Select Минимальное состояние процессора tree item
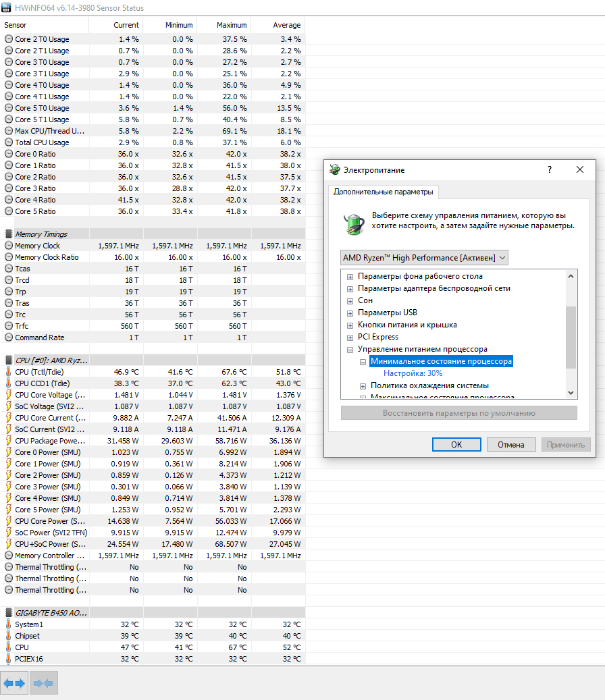Screen dimensions: 605x700 [x=441, y=361]
